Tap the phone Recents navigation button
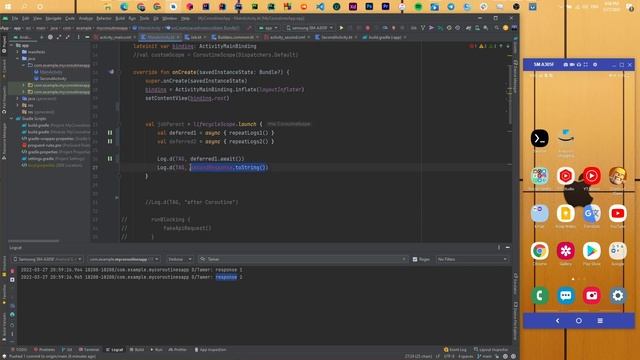 [x=600, y=321]
